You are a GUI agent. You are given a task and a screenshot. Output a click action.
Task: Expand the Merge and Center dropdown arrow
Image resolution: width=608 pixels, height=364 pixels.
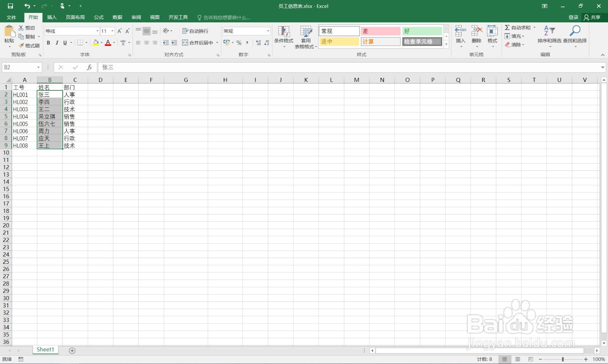[x=217, y=43]
